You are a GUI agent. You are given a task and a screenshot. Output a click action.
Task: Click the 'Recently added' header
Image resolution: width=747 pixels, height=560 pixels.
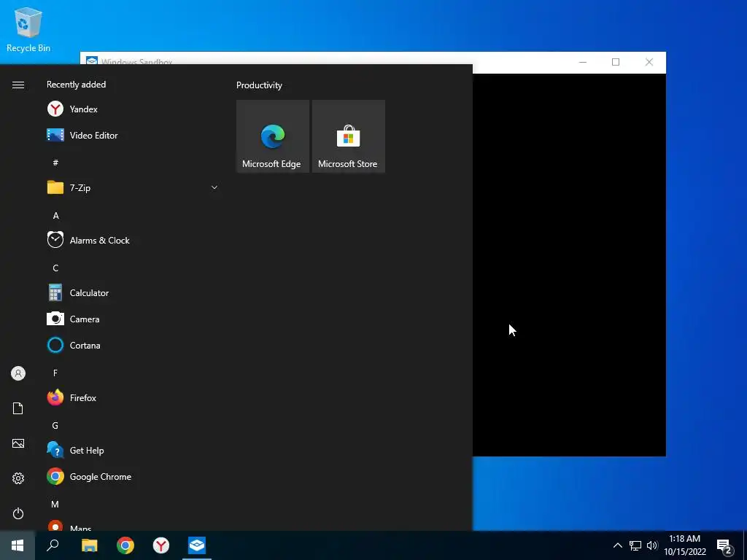point(76,85)
